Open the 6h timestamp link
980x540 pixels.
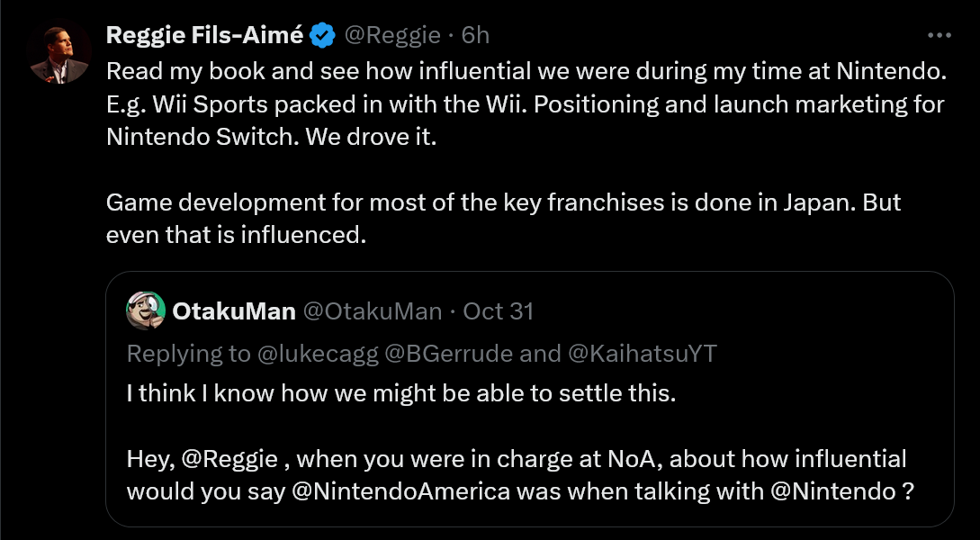pyautogui.click(x=475, y=36)
